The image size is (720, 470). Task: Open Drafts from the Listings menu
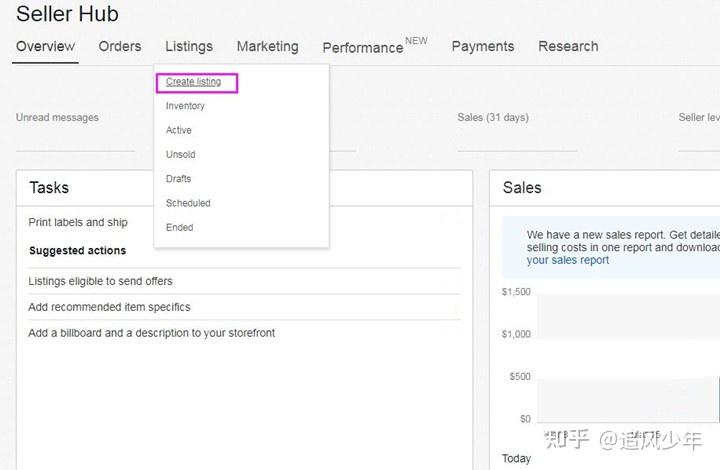click(x=178, y=179)
